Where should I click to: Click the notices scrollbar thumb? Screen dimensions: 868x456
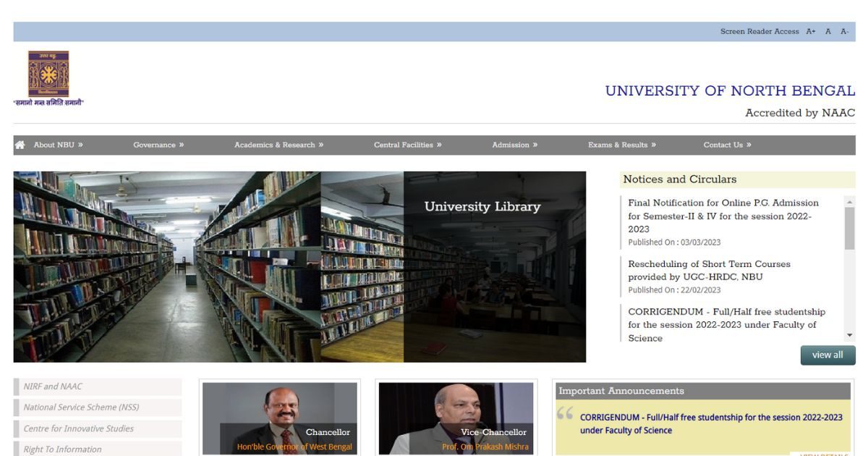(849, 228)
